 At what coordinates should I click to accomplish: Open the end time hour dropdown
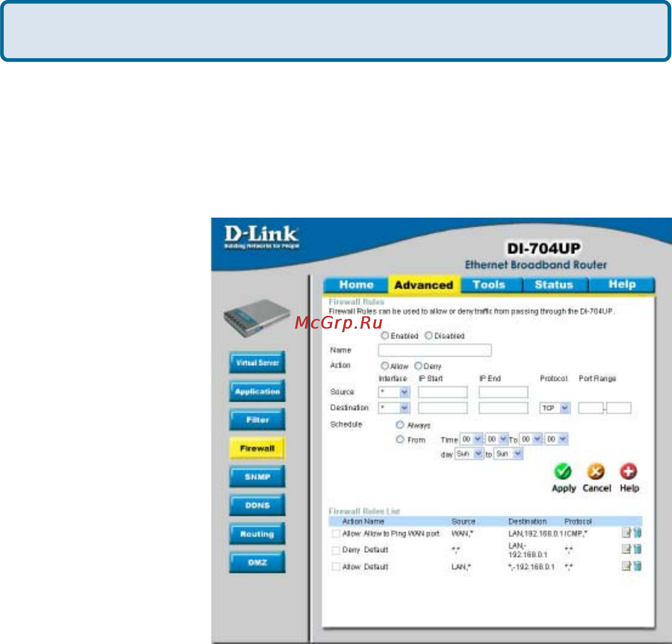(531, 439)
